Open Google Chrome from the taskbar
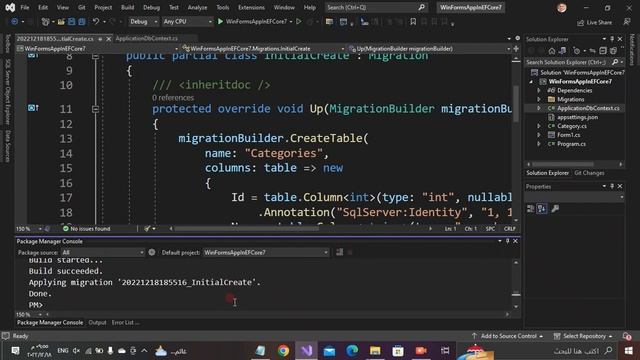This screenshot has height=360, width=640. point(283,351)
